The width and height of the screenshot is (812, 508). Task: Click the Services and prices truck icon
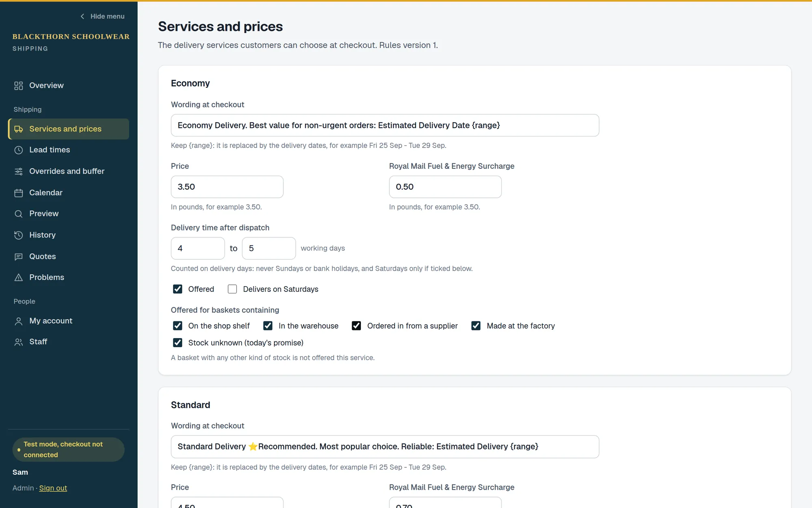tap(19, 129)
